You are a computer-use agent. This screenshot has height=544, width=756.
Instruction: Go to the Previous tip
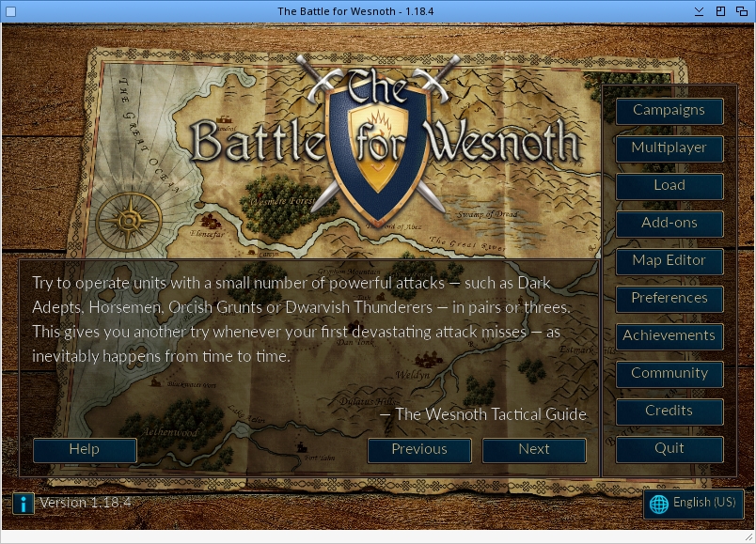(419, 450)
